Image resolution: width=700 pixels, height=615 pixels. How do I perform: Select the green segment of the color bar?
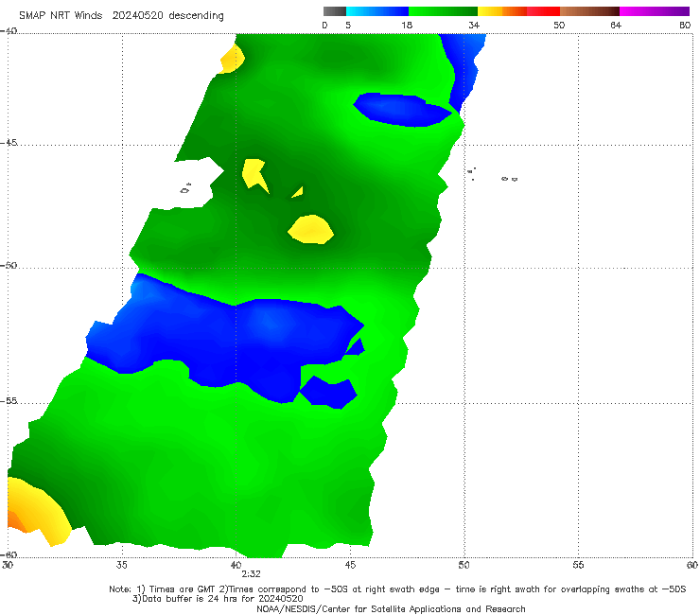tap(443, 11)
